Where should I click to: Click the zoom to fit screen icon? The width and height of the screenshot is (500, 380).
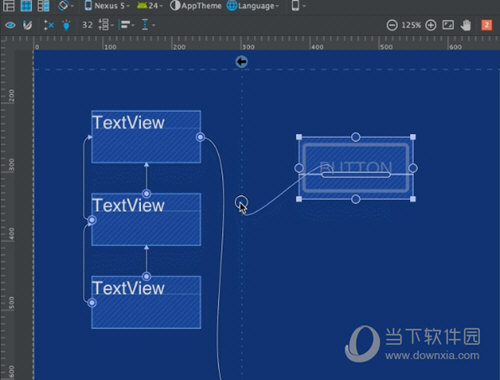click(448, 25)
